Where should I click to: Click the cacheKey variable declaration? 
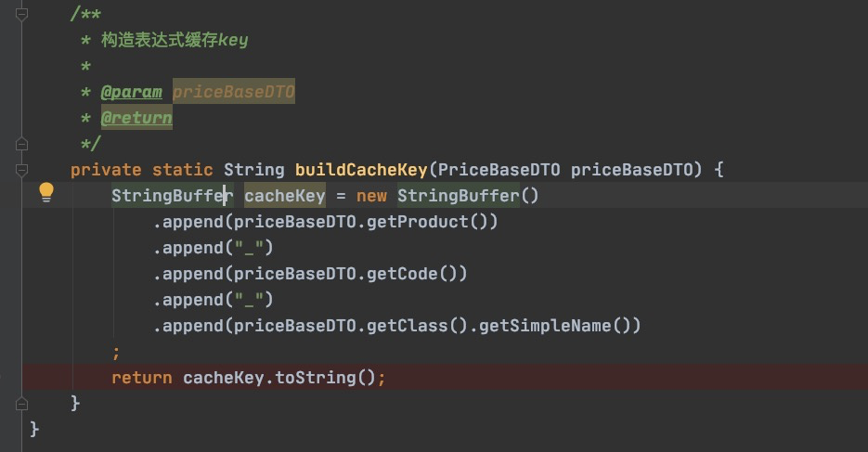click(x=285, y=196)
